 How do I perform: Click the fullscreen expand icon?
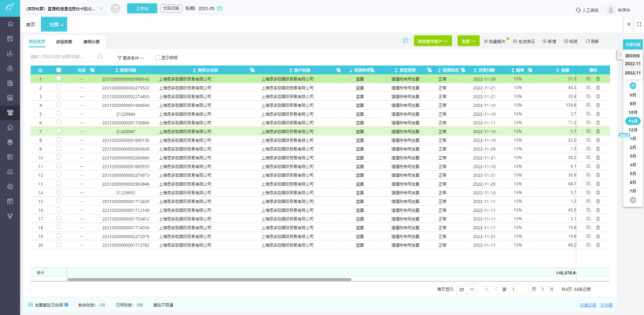(638, 24)
